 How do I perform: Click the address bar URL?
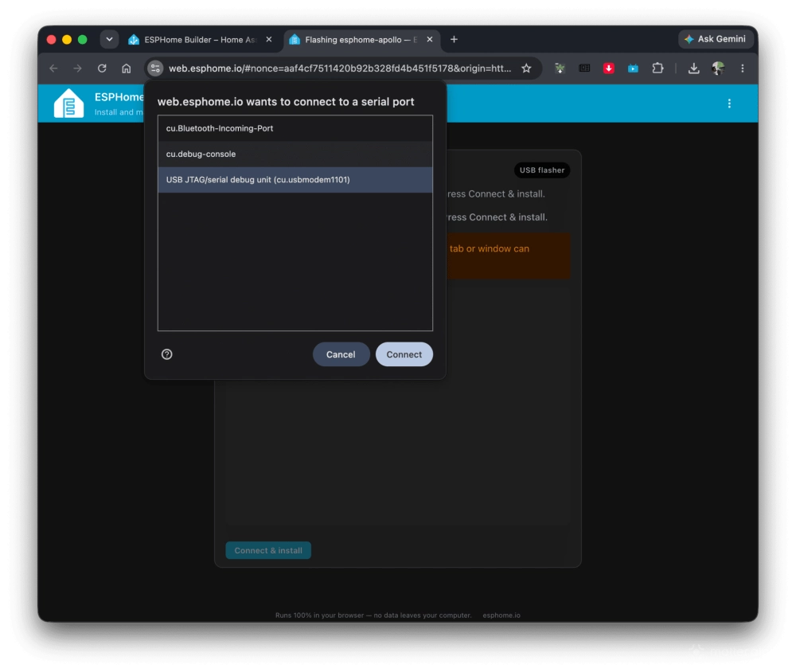click(340, 68)
